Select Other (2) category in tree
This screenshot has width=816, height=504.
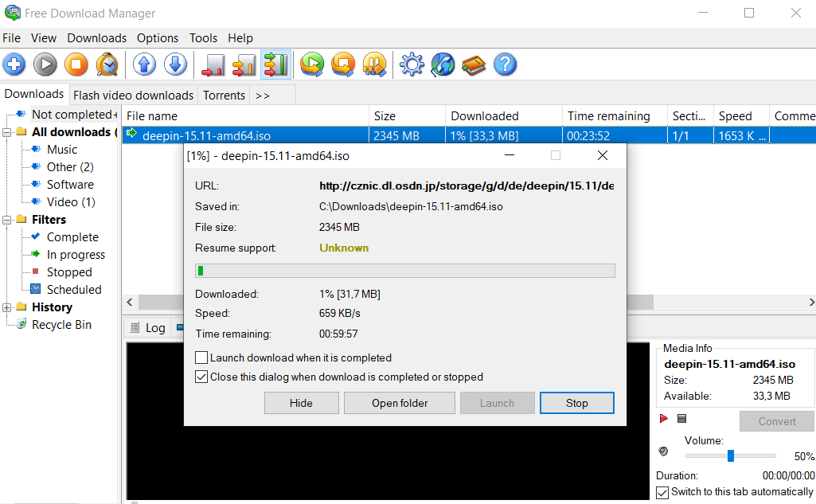click(70, 167)
